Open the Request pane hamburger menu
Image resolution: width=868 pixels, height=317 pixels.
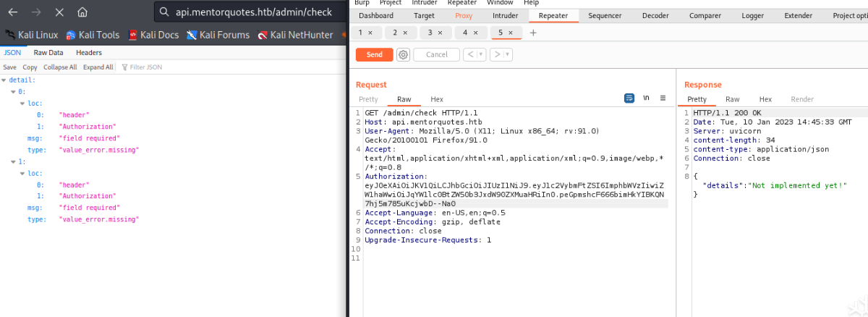point(663,98)
